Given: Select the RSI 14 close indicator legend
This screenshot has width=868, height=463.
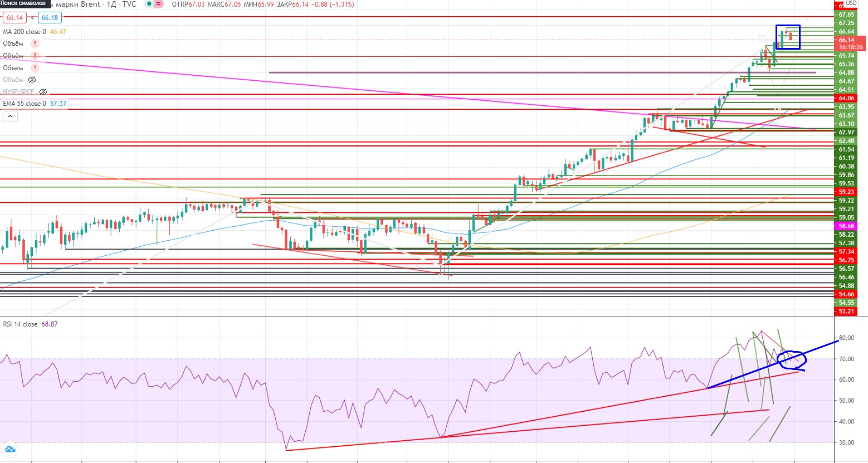Looking at the screenshot, I should point(21,324).
